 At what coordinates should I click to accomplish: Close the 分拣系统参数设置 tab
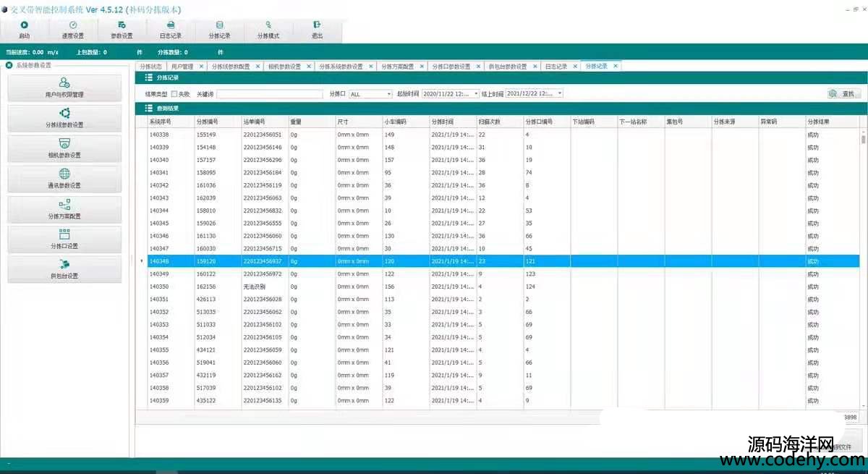tap(371, 66)
